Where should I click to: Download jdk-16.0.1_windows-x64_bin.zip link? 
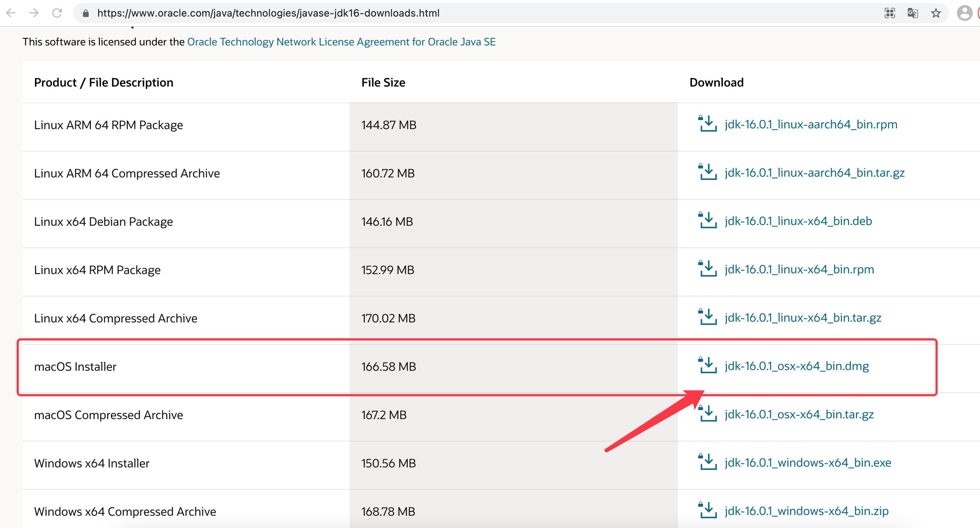pyautogui.click(x=807, y=511)
